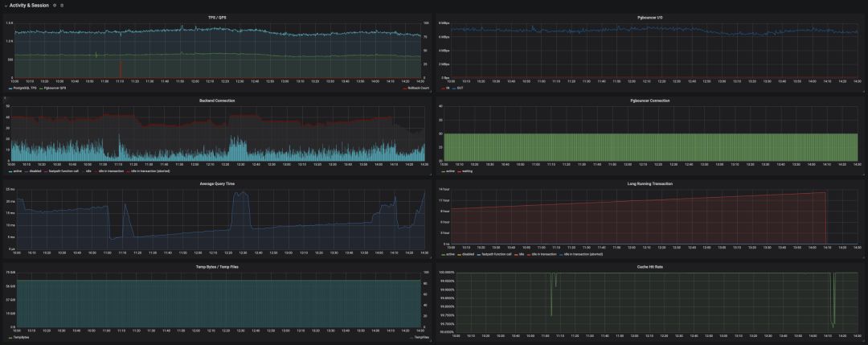Click TempBytes legend entry
Image resolution: width=868 pixels, height=345 pixels.
click(18, 337)
